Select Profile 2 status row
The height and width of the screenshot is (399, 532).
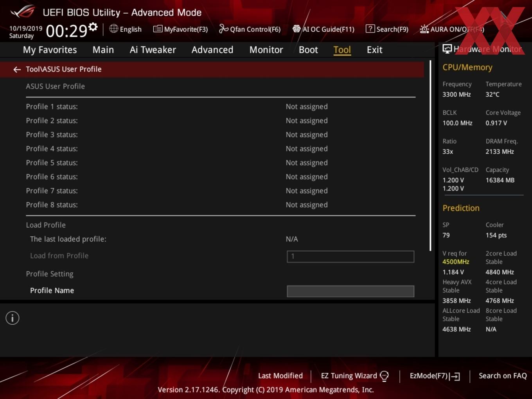coord(221,120)
